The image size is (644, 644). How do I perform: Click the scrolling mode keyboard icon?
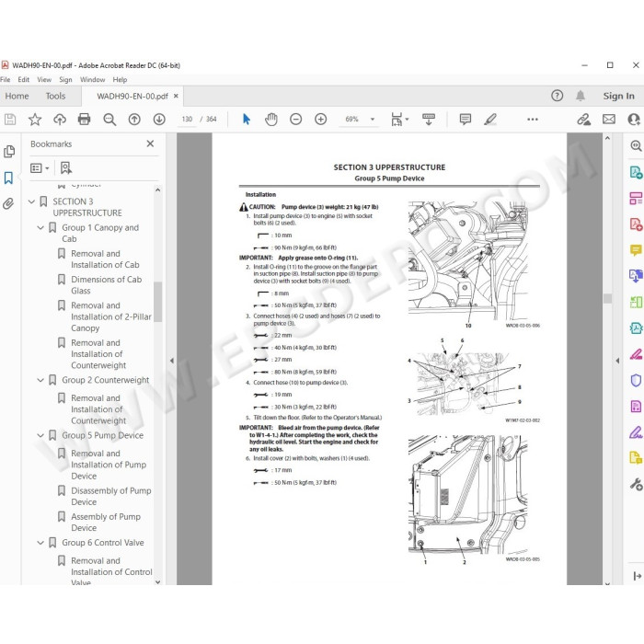[429, 120]
